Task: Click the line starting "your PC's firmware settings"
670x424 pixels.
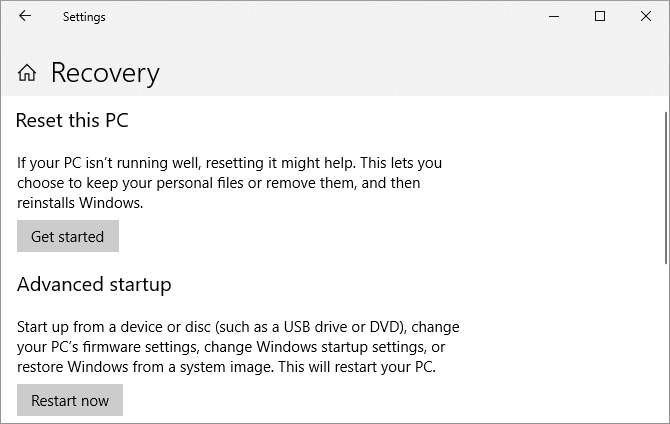Action: point(231,346)
